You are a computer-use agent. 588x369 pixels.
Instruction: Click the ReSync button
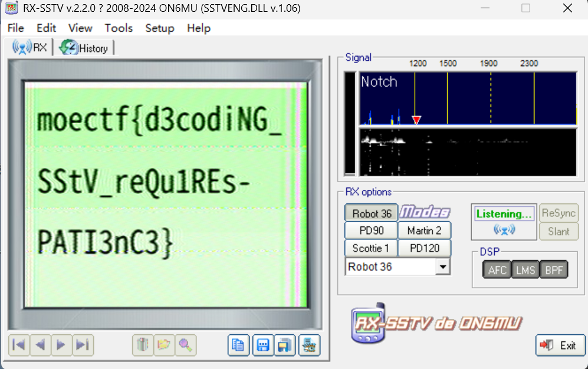tap(559, 213)
